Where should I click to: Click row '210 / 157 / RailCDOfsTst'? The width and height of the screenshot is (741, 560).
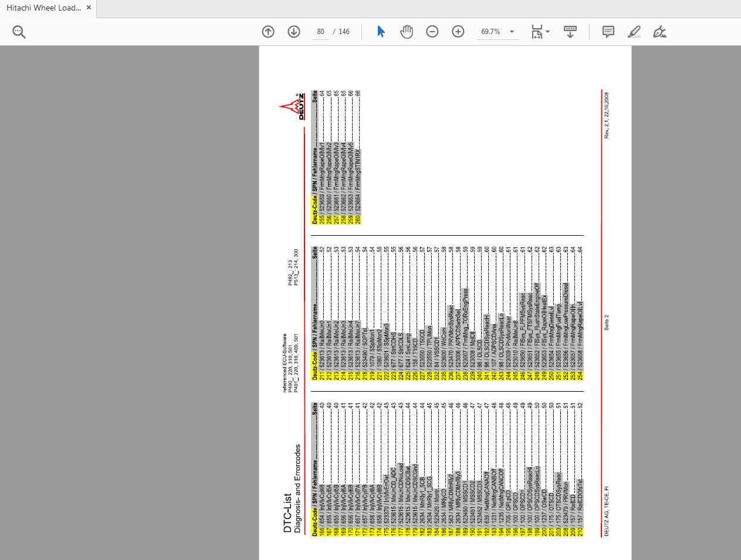click(x=579, y=469)
